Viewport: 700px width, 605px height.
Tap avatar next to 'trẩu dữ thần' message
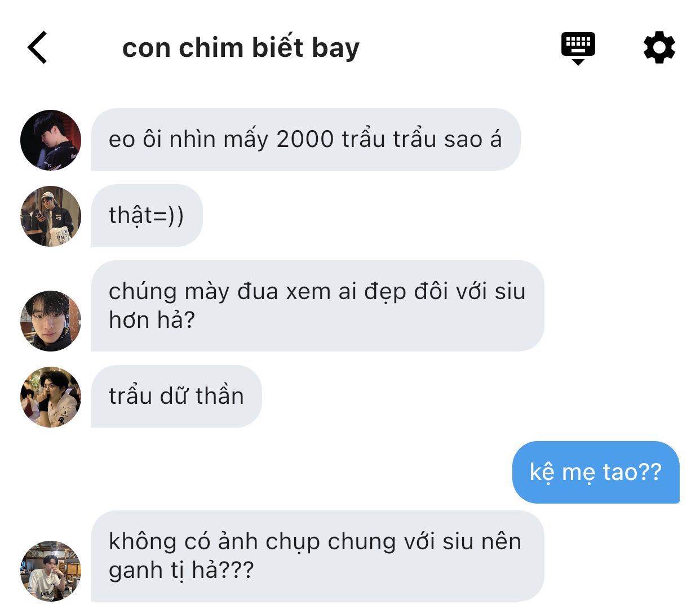pos(51,397)
